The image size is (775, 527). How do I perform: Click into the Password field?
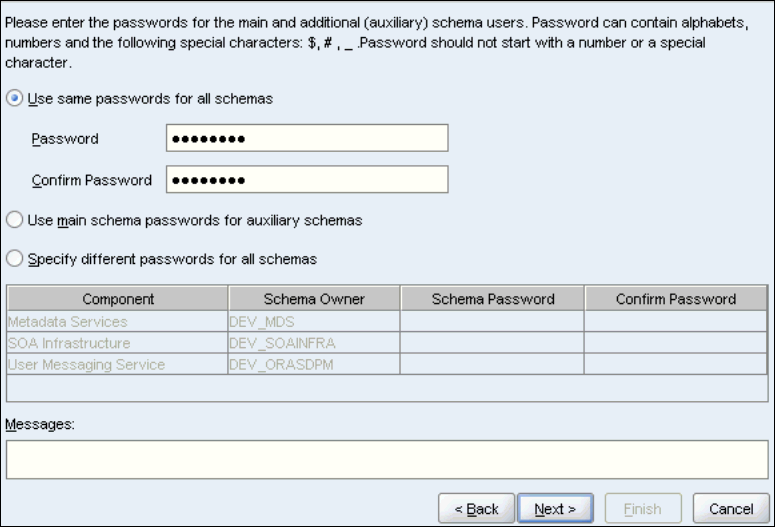point(307,139)
